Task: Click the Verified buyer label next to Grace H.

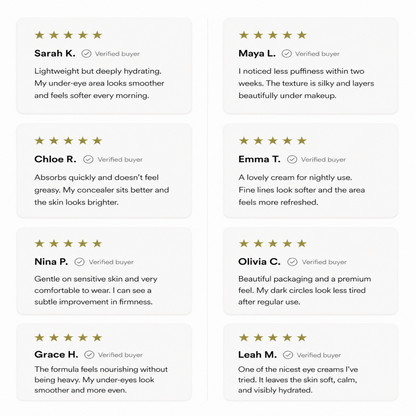Action: (120, 355)
